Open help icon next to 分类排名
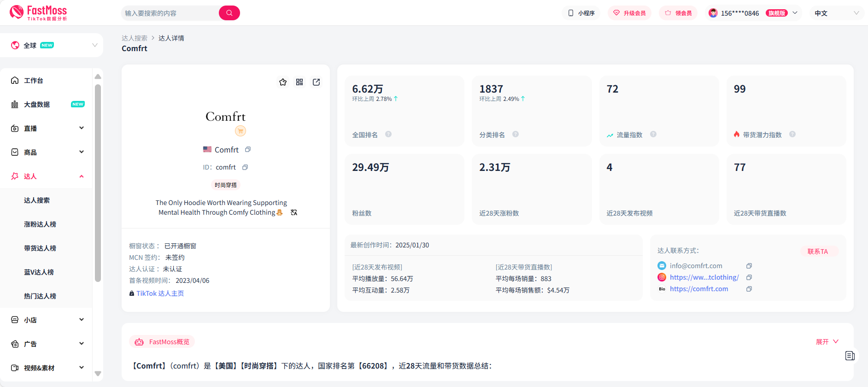The image size is (868, 387). [x=516, y=134]
